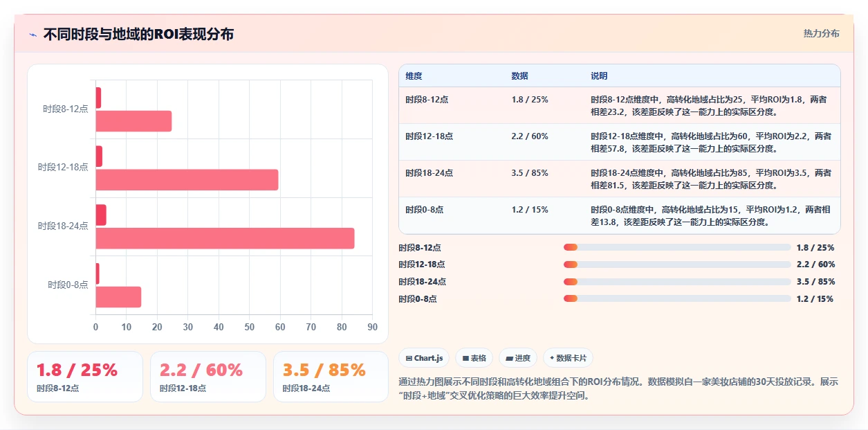
Task: Click the chart y-axis label 时段18-24点
Action: point(63,226)
